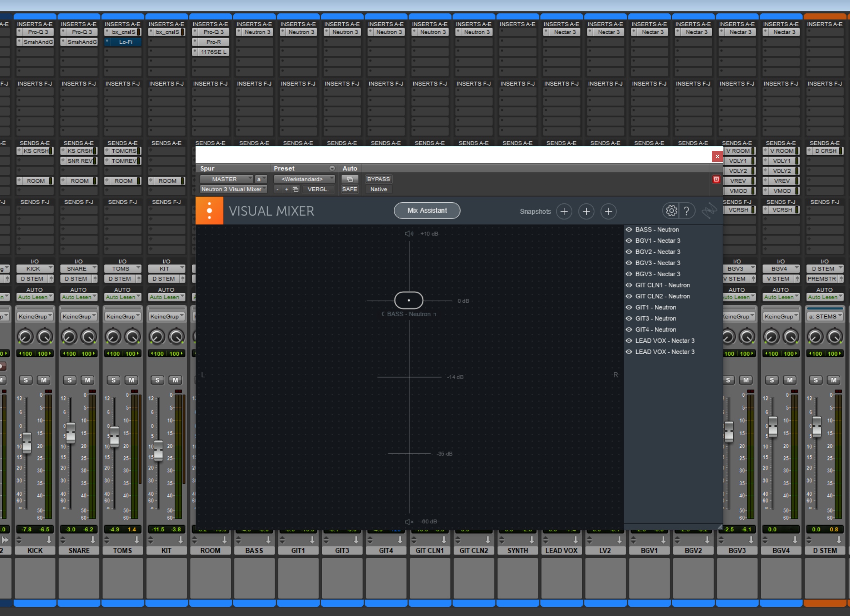
Task: Click the iZotope logo icon
Action: (709, 211)
